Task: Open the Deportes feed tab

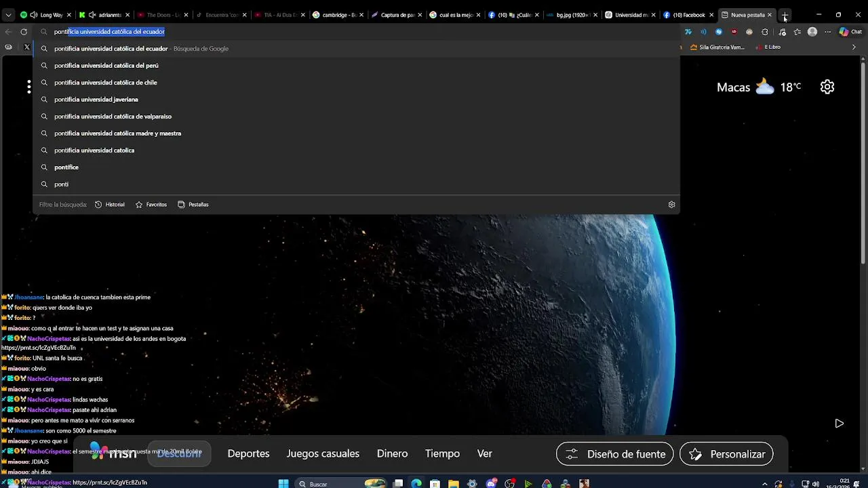Action: 248,453
